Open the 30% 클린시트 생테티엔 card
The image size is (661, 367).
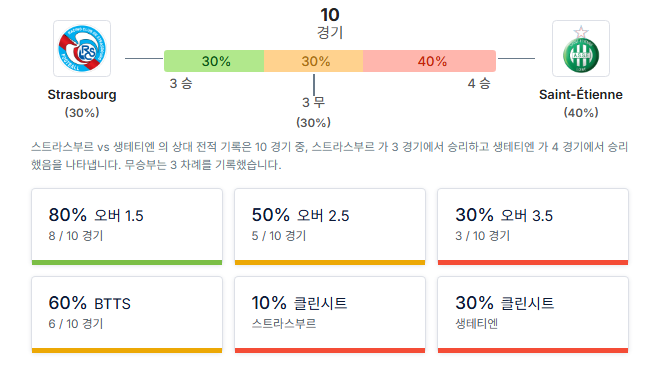coord(533,315)
